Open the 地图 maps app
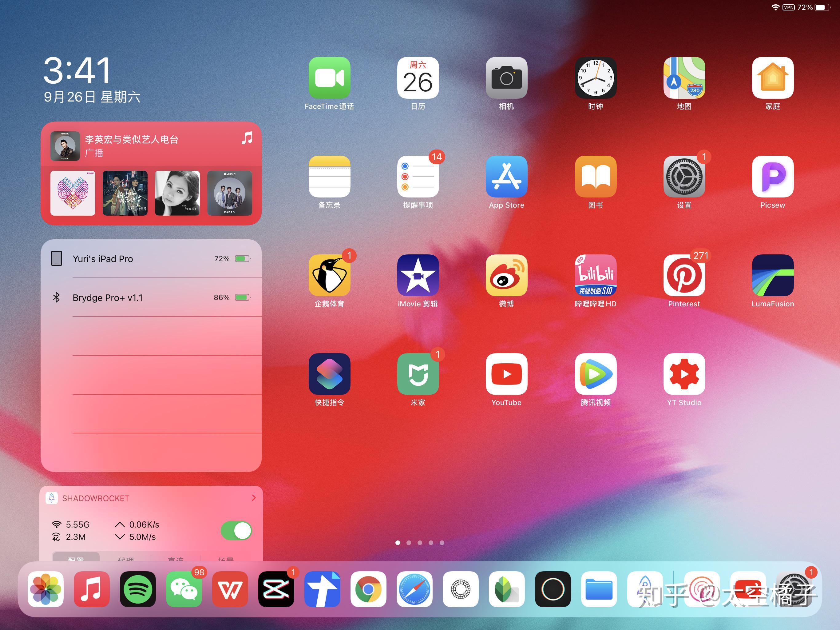This screenshot has width=840, height=630. pyautogui.click(x=684, y=78)
